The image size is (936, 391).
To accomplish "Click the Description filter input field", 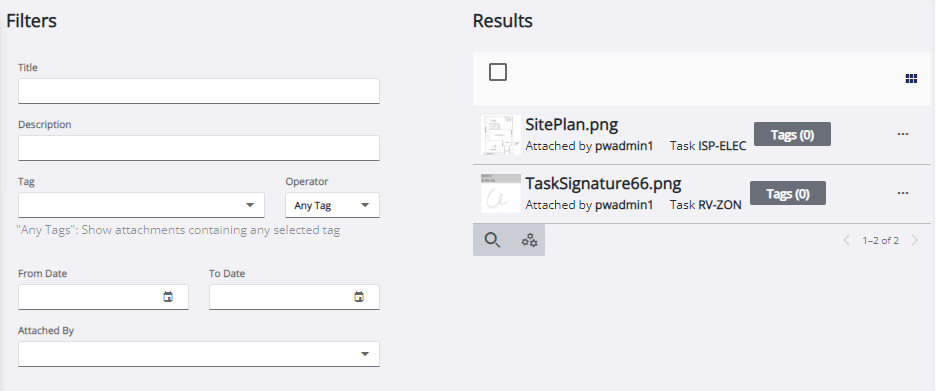I will [x=199, y=148].
